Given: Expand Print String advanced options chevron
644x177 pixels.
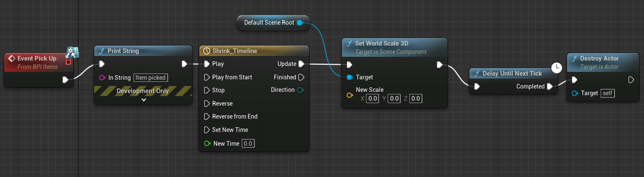Looking at the screenshot, I should pyautogui.click(x=143, y=100).
